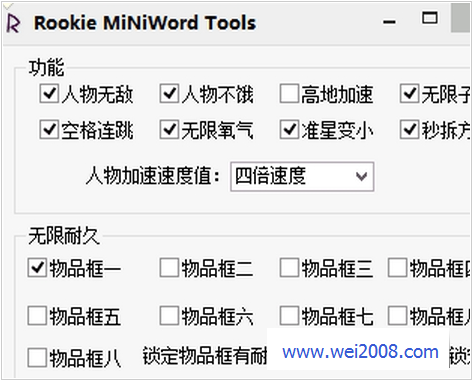The image size is (473, 381).
Task: Maximize the Rookie MiNiWord Tools window
Action: [x=430, y=18]
